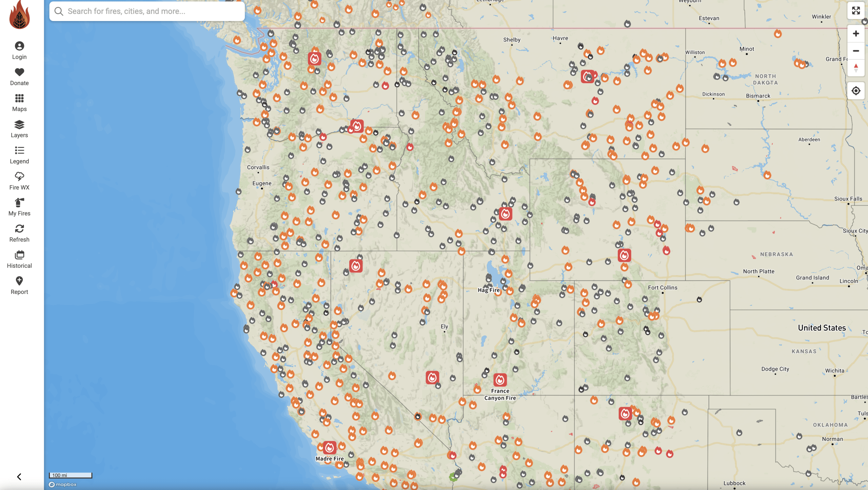868x490 pixels.
Task: Open the Historical fires view
Action: point(19,260)
